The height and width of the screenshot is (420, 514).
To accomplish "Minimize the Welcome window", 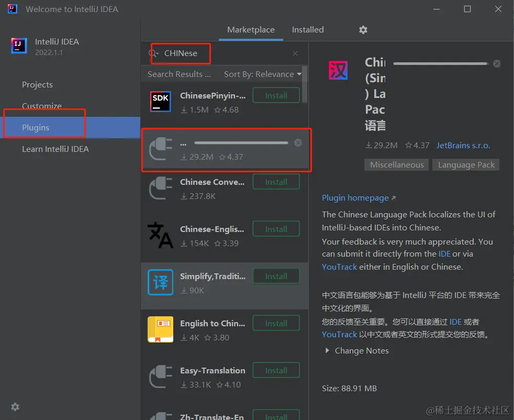I will [437, 9].
